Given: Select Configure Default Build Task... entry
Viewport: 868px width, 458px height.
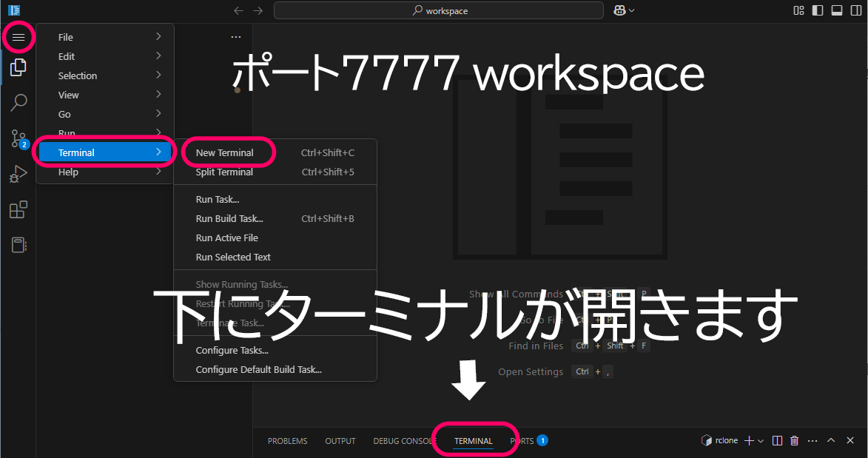Looking at the screenshot, I should click(275, 370).
